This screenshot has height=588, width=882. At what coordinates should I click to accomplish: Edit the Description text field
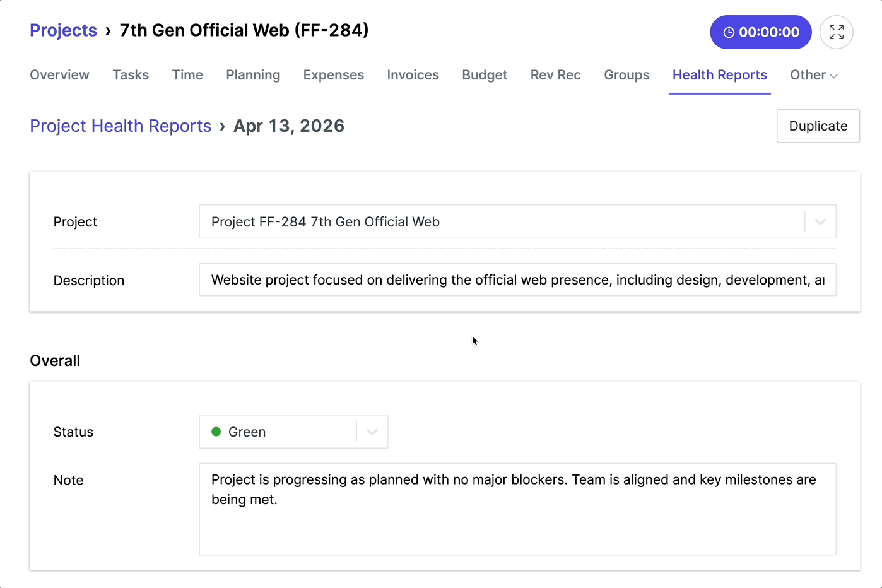517,279
